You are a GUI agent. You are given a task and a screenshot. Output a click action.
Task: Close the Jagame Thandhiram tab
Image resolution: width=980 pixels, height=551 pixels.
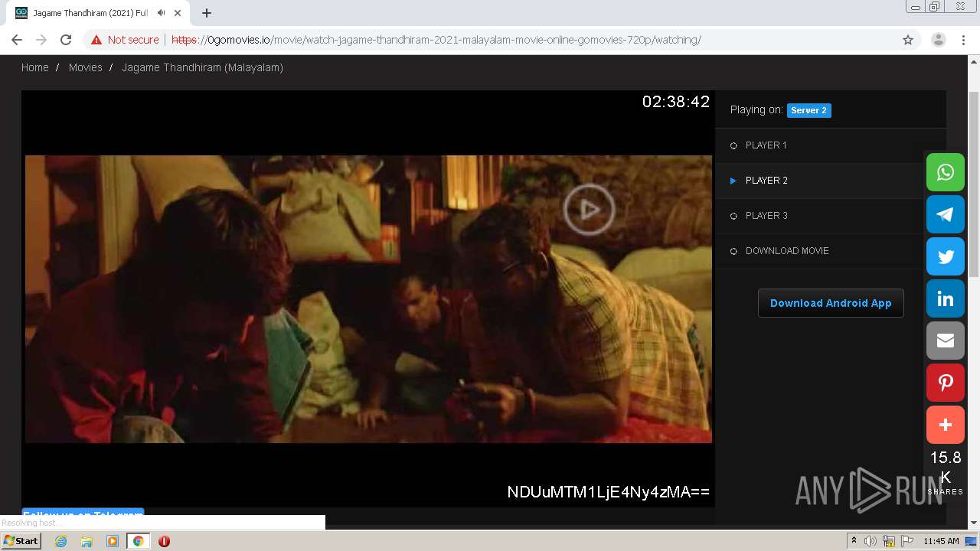coord(178,13)
